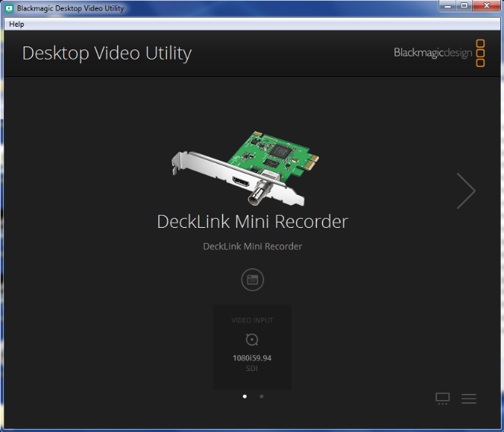Image resolution: width=504 pixels, height=432 pixels.
Task: Click the Desktop Video Utility header title
Action: click(x=107, y=53)
